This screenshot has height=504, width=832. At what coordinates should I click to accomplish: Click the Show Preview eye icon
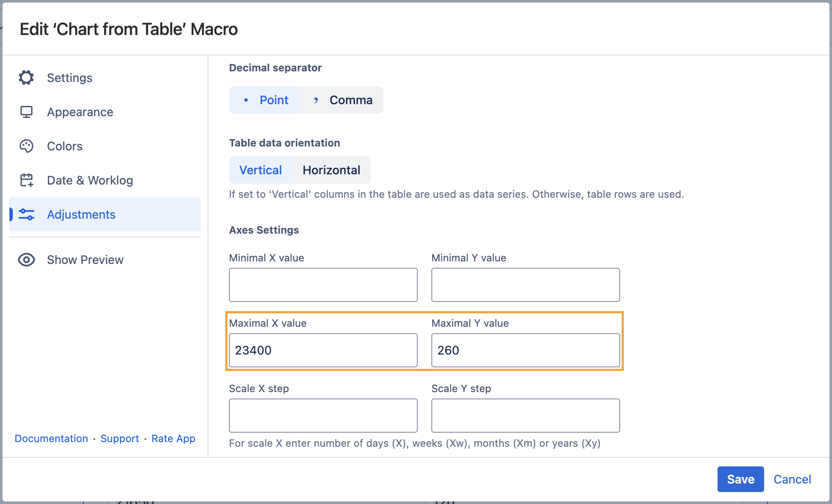click(26, 260)
